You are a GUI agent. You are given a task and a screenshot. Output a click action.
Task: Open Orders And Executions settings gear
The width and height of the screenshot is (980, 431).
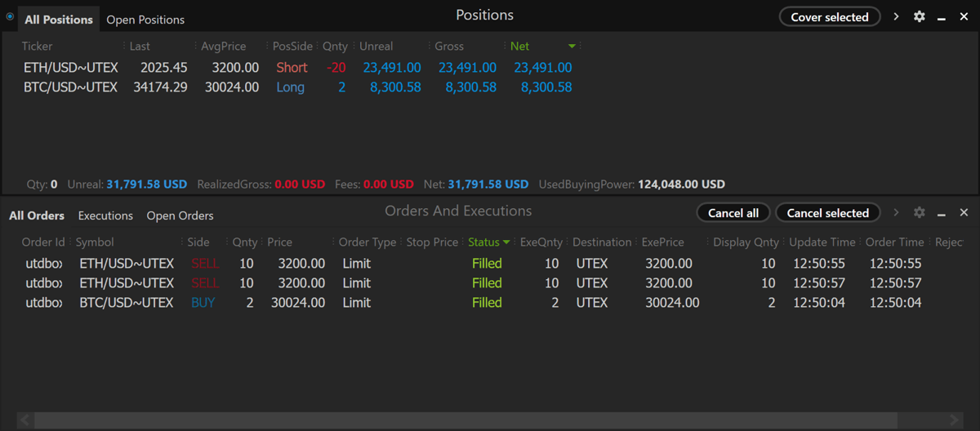click(919, 212)
